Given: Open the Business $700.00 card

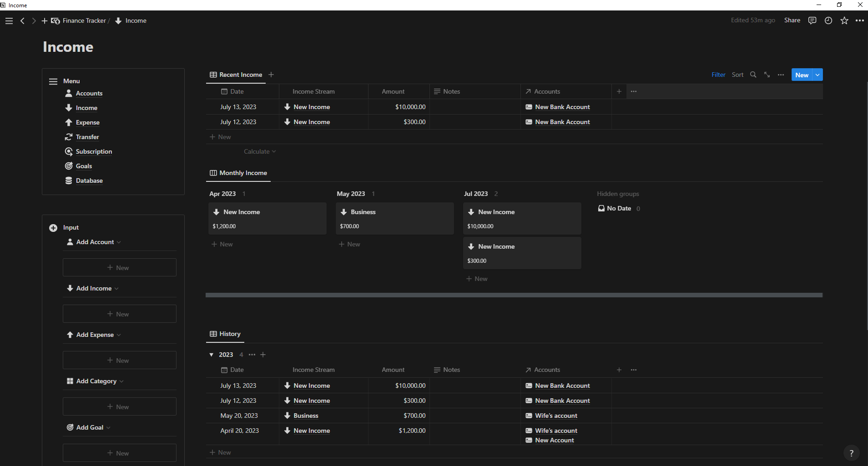Looking at the screenshot, I should tap(395, 219).
